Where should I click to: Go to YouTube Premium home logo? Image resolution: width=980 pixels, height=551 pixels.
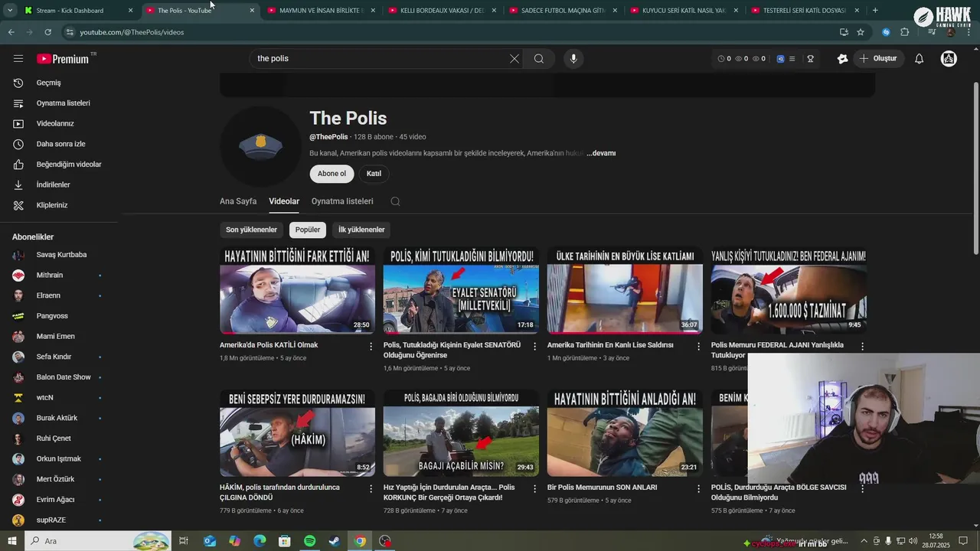coord(63,58)
